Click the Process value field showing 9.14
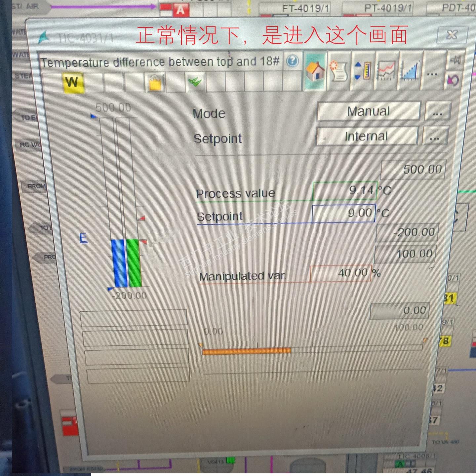 tap(344, 190)
